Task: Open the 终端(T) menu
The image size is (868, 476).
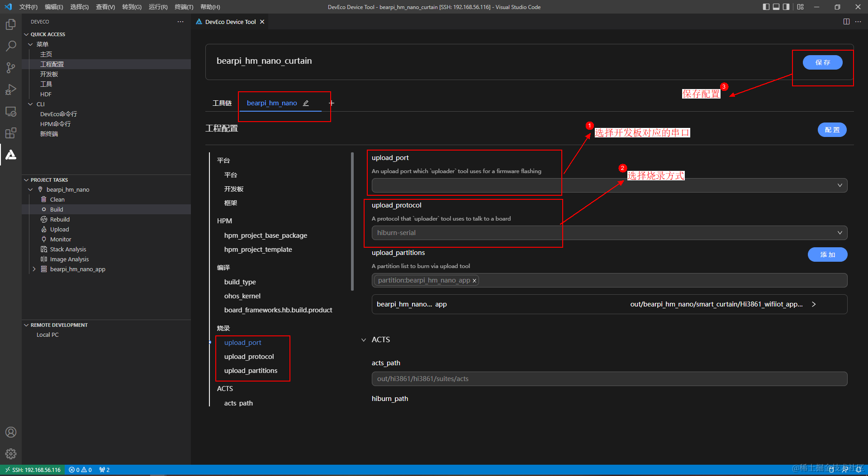Action: click(184, 7)
